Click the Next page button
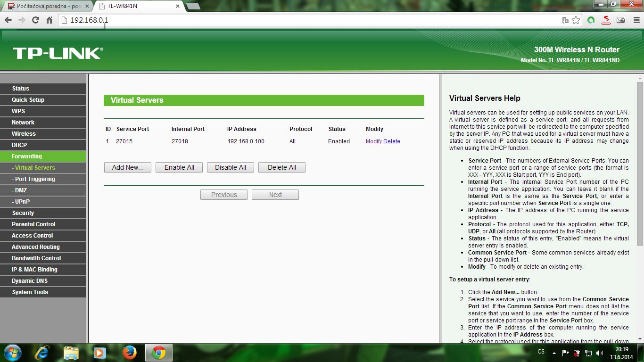Viewport: 644px width, 362px height. click(275, 195)
